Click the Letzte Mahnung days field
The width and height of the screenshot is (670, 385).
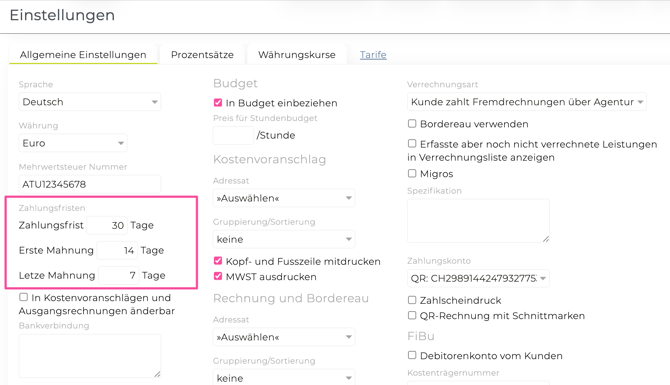118,276
